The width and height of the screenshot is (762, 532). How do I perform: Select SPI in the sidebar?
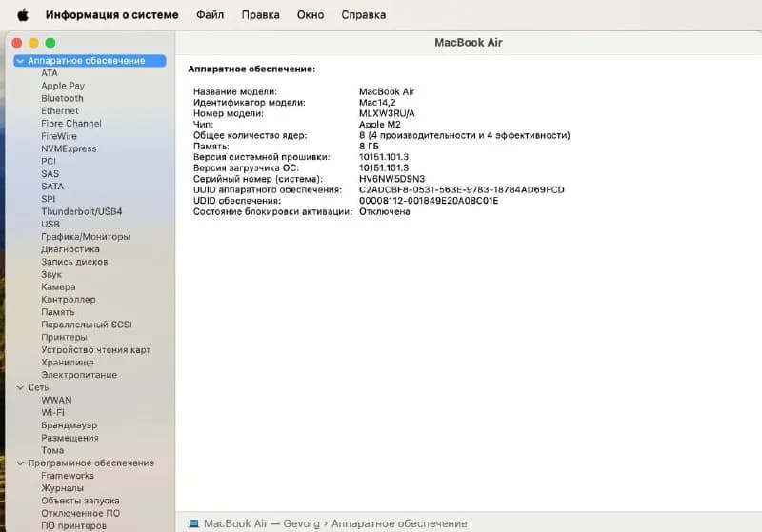tap(49, 199)
